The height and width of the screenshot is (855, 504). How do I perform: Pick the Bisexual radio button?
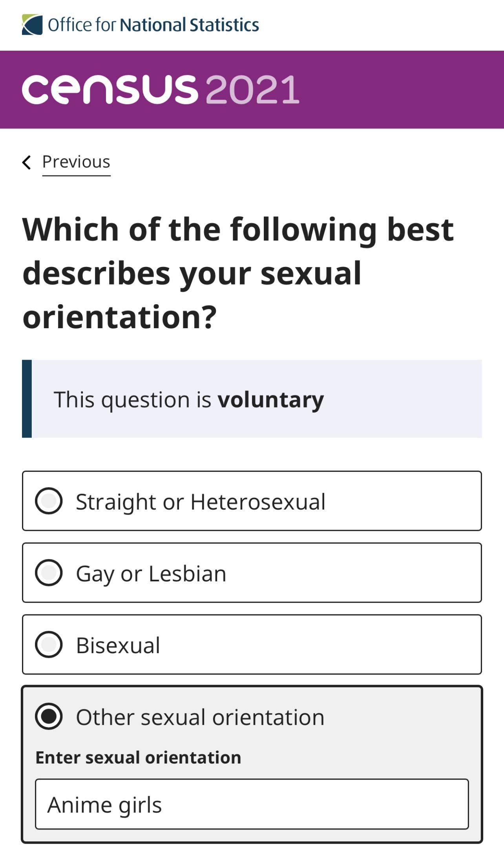pos(49,645)
